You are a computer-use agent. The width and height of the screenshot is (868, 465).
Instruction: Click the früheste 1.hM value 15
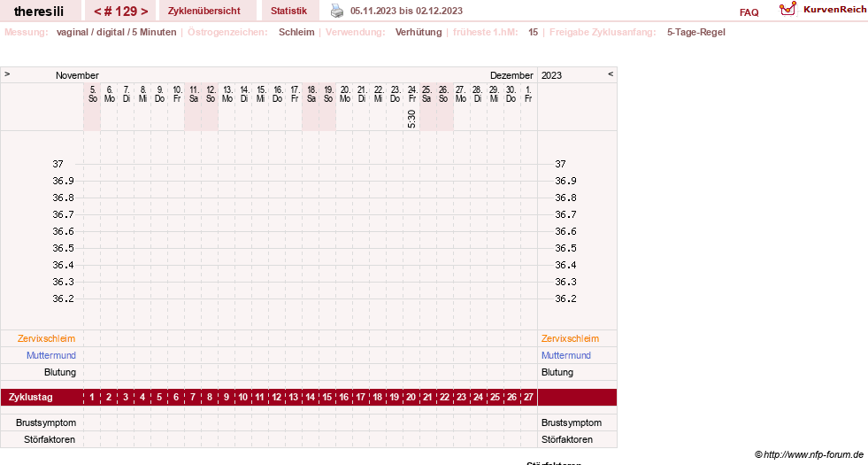click(533, 32)
